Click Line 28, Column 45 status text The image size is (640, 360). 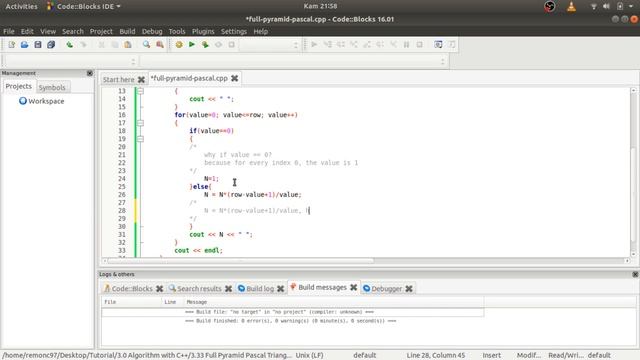pos(436,355)
